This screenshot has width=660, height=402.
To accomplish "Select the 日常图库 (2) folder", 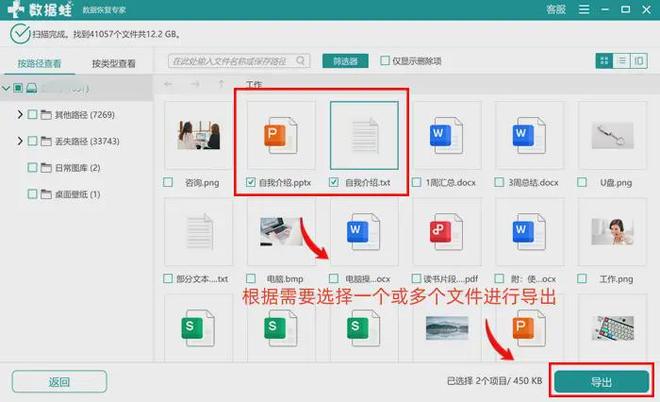I will (77, 168).
